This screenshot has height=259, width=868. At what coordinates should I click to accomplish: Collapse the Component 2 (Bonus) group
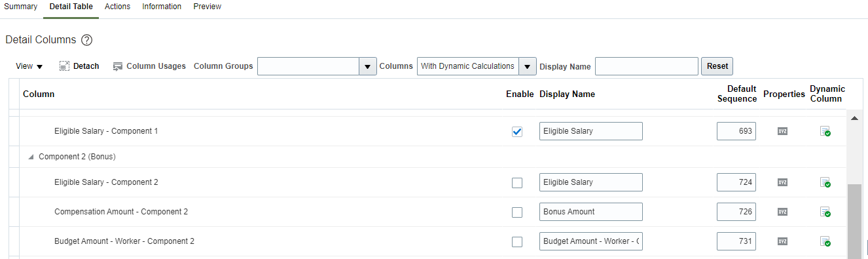tap(31, 157)
